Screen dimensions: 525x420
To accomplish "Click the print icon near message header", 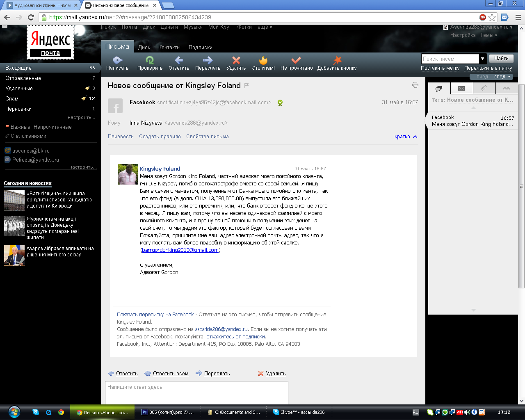I will pyautogui.click(x=415, y=85).
